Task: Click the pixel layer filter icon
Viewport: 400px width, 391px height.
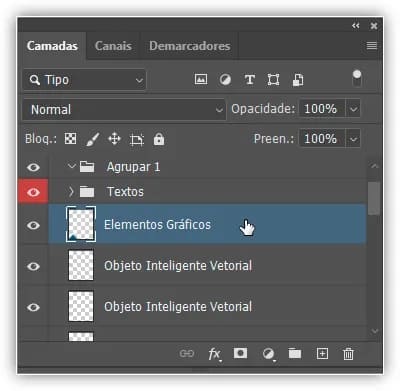Action: [x=201, y=79]
